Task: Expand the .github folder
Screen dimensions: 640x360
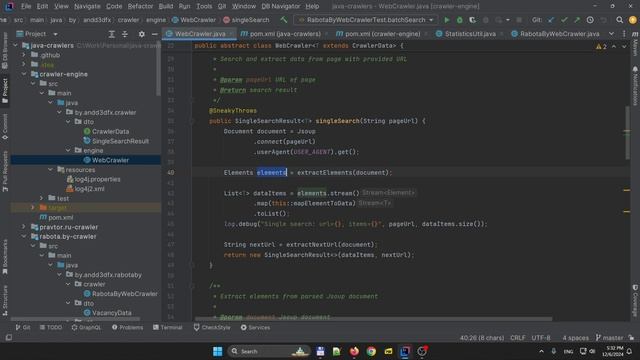Action: (24, 55)
